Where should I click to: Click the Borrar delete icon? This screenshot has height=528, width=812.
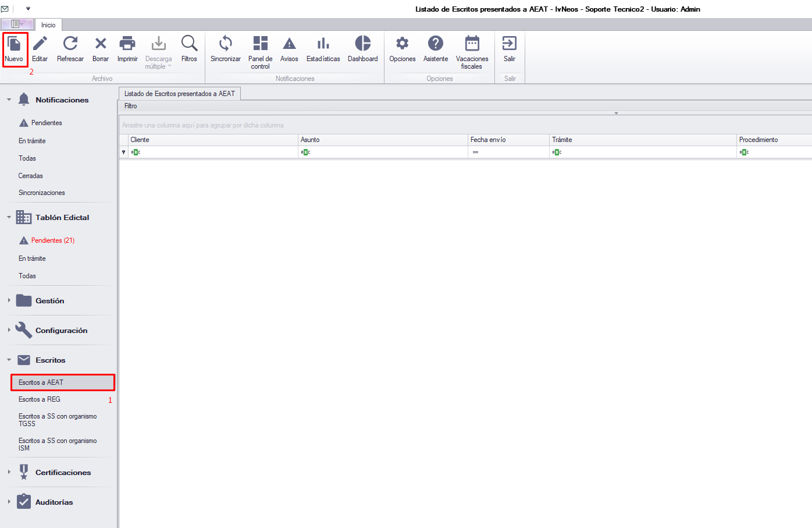tap(101, 44)
